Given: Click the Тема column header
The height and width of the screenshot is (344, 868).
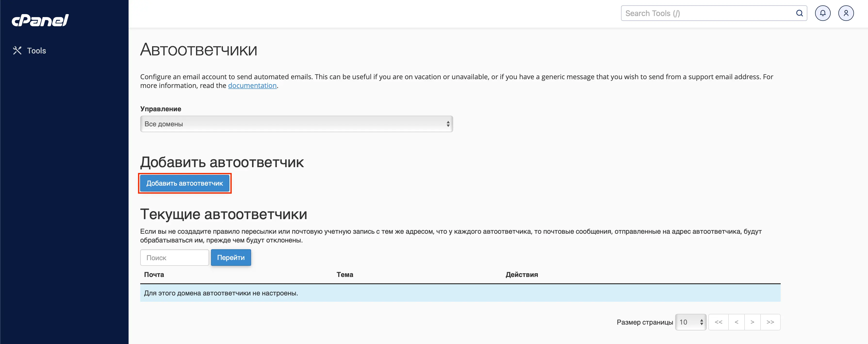Looking at the screenshot, I should (x=345, y=275).
